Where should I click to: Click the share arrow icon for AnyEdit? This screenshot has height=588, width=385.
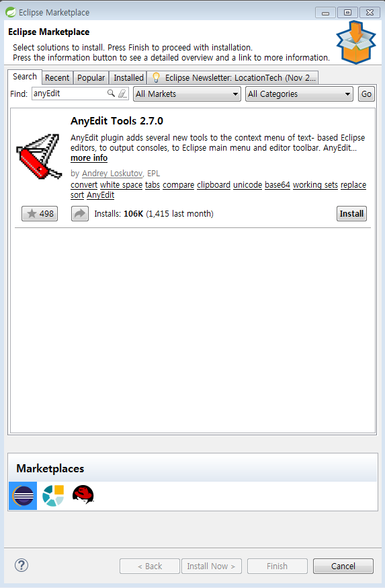(80, 214)
